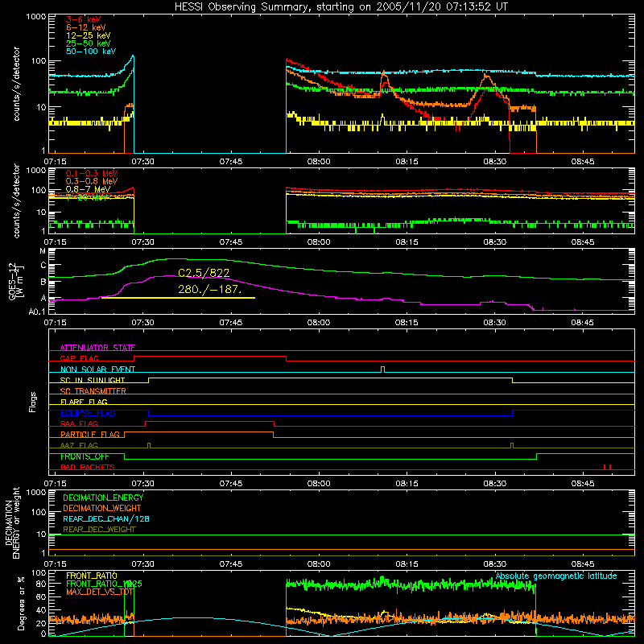Click the 0.1-0.3 MeV legend label
The image size is (644, 644).
(x=92, y=173)
